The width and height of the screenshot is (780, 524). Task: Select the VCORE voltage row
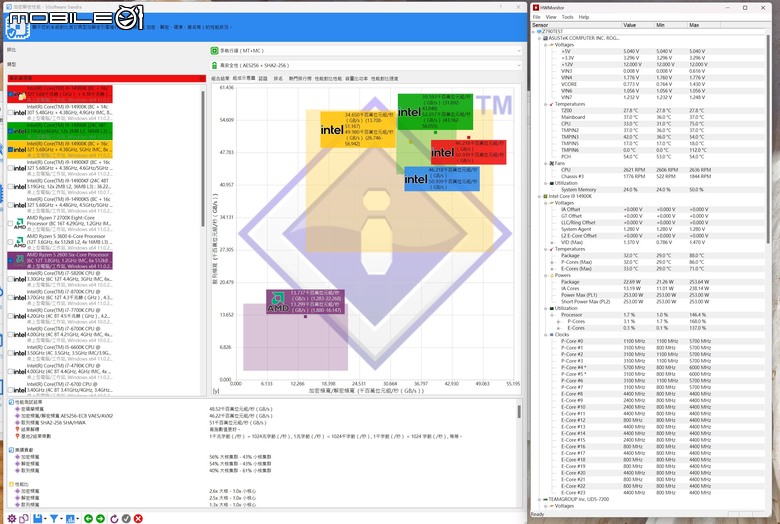coord(649,84)
